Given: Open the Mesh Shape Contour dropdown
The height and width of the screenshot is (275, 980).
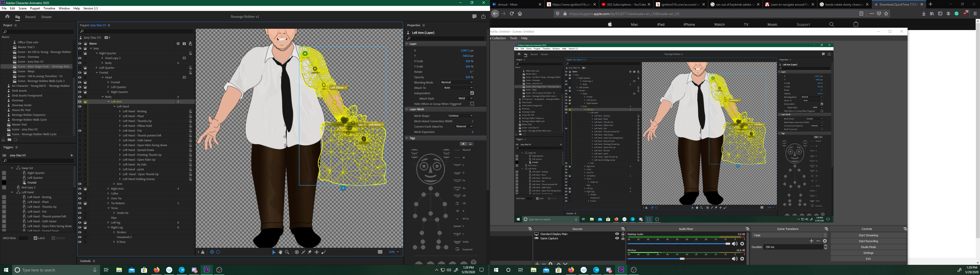Looking at the screenshot, I should pyautogui.click(x=460, y=116).
